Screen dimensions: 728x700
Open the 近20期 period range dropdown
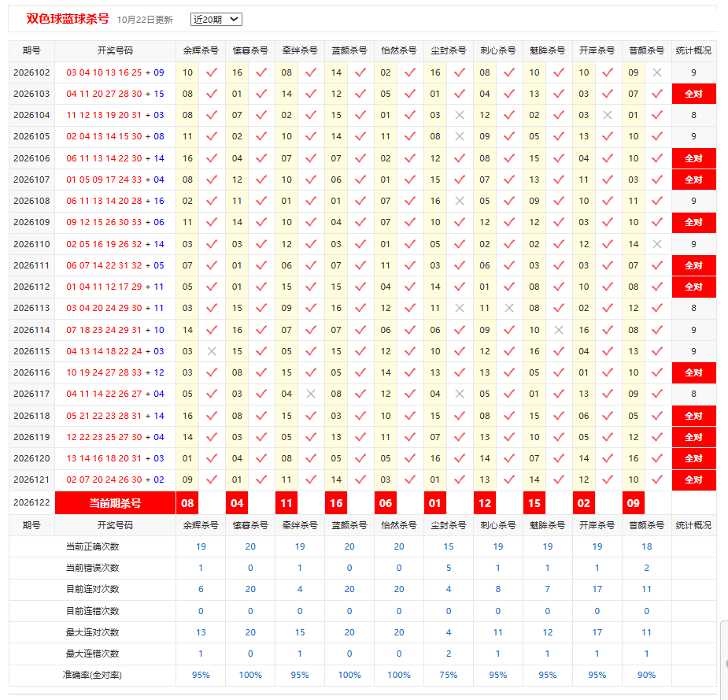click(x=216, y=20)
